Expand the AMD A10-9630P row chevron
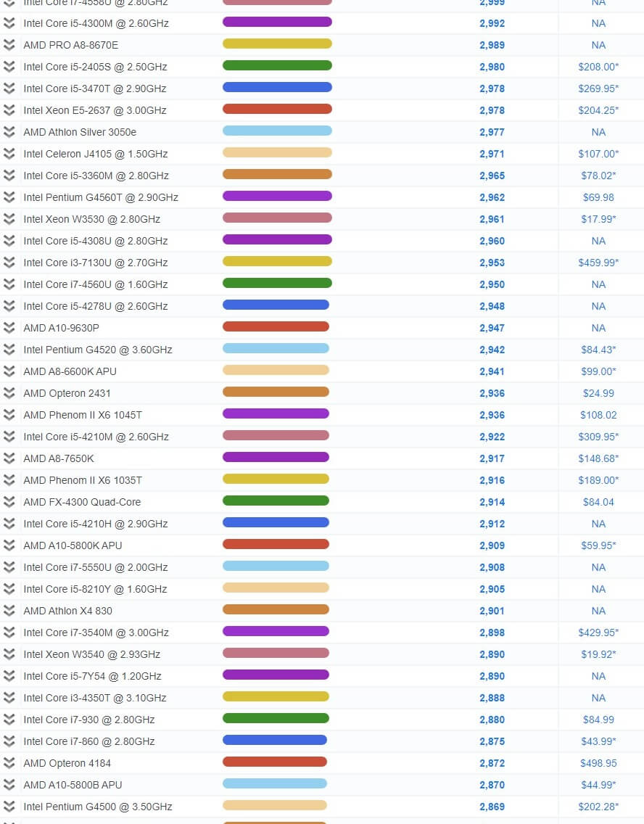644x824 pixels. 9,328
